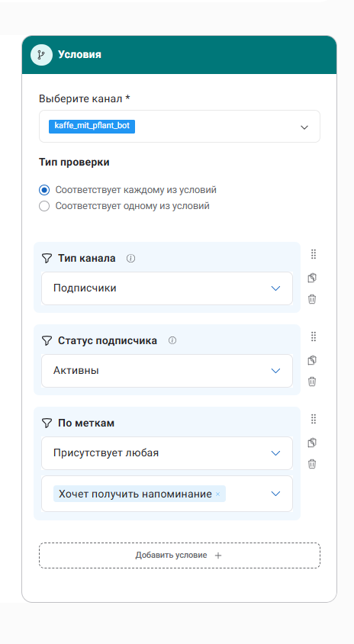
Task: Remove the Хочет получить напоминание tag
Action: pos(217,494)
